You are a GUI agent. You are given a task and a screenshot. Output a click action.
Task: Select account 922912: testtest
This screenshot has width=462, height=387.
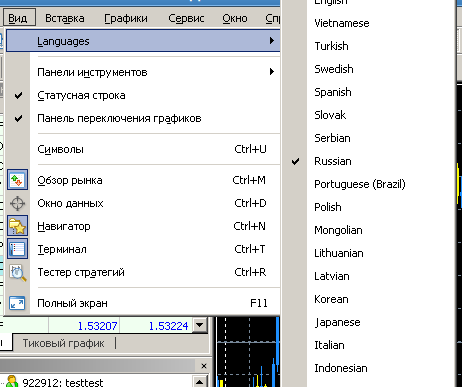tap(63, 382)
